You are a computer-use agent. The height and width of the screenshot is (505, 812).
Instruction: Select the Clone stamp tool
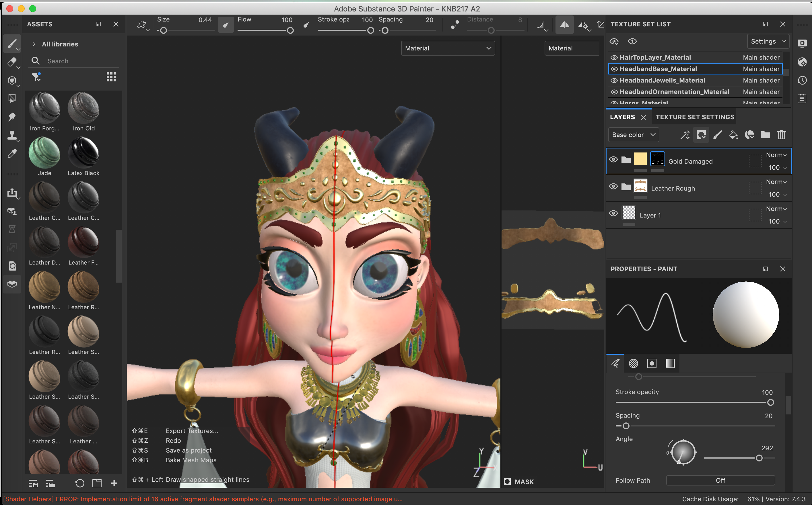[x=12, y=135]
